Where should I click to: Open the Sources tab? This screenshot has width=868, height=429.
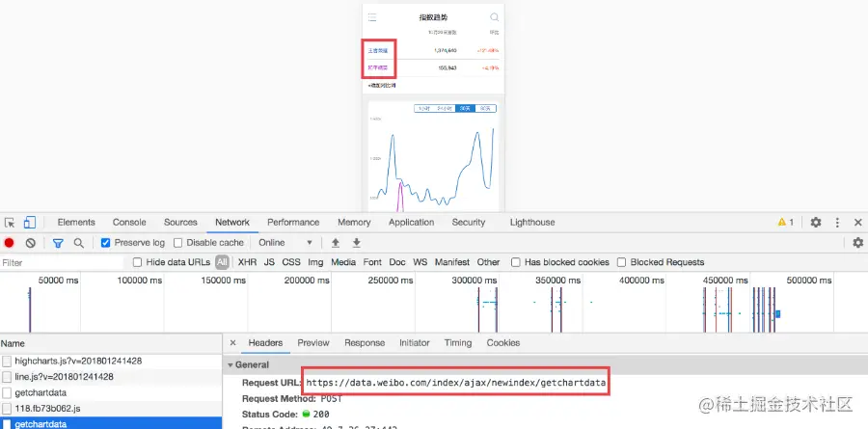coord(180,223)
